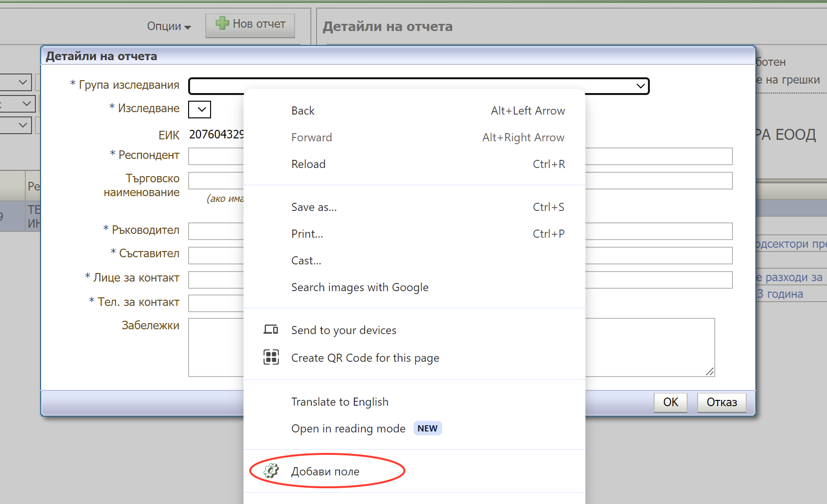
Task: Open the Група изследвания dropdown
Action: [x=419, y=86]
